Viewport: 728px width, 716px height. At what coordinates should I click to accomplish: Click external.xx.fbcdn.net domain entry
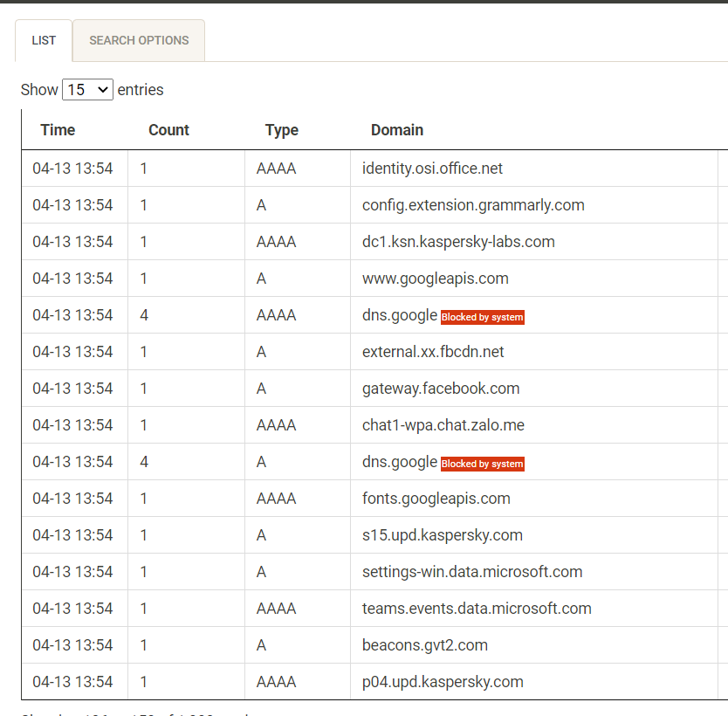click(x=433, y=352)
